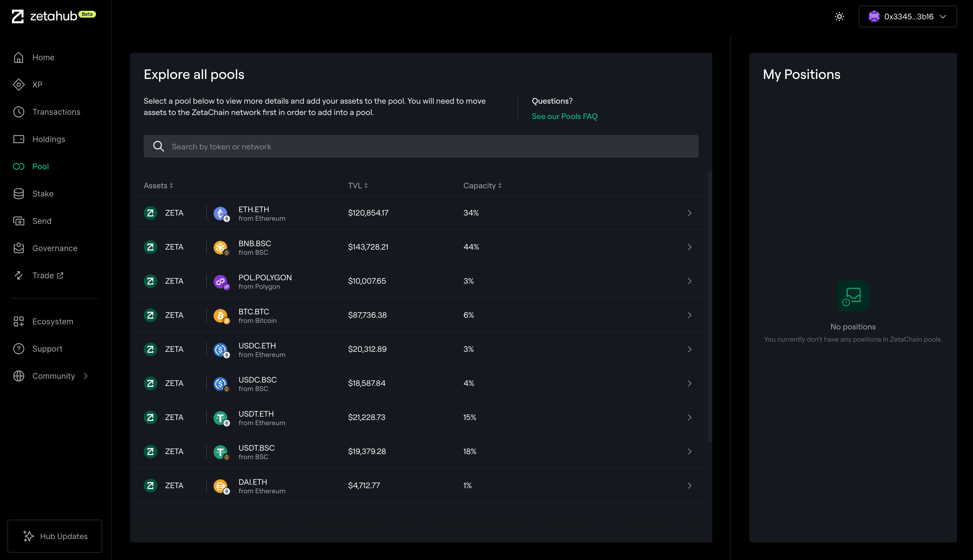Screen dimensions: 973x560
Task: Sort pools by Assets column
Action: (158, 186)
